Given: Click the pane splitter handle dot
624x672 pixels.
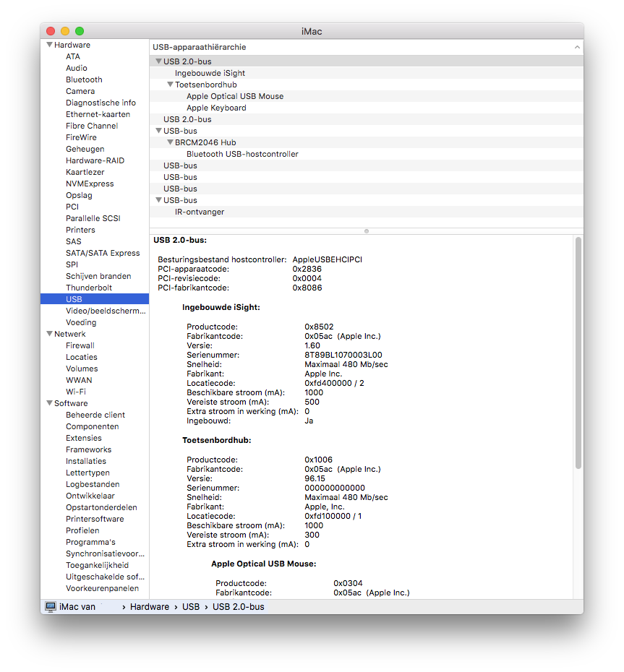Looking at the screenshot, I should click(x=367, y=231).
